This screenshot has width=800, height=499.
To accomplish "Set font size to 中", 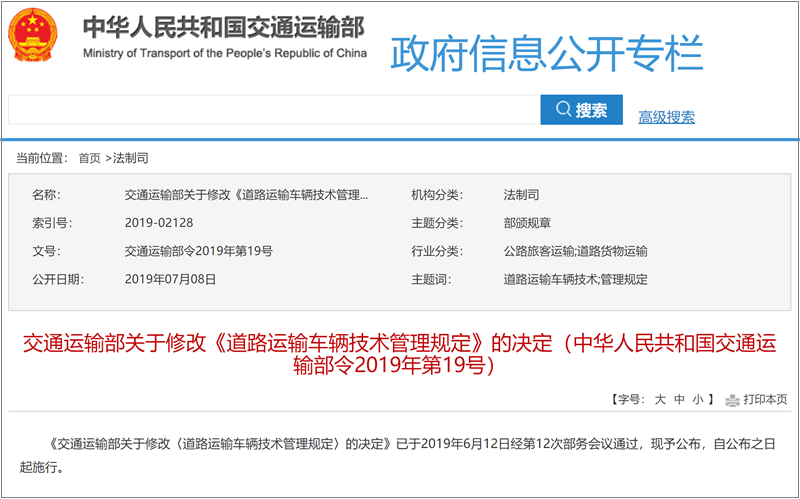I will [679, 400].
